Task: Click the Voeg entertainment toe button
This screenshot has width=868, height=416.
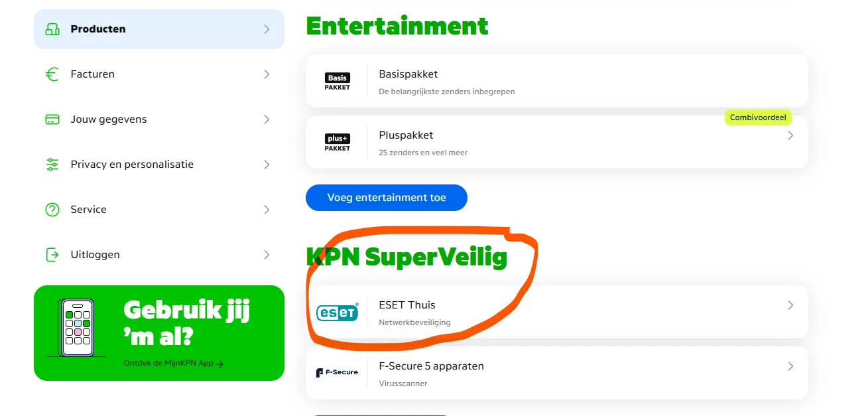Action: (x=387, y=198)
